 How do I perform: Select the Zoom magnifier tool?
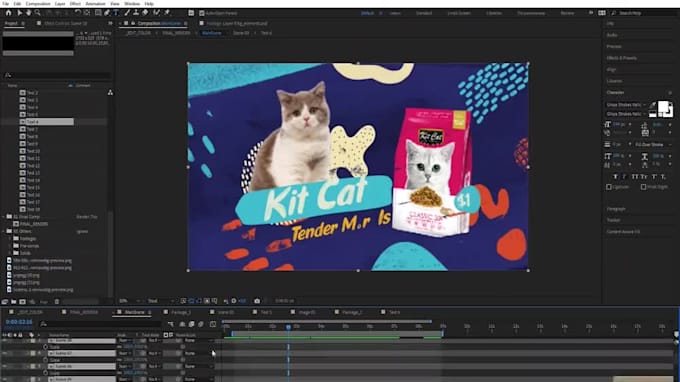click(x=38, y=13)
